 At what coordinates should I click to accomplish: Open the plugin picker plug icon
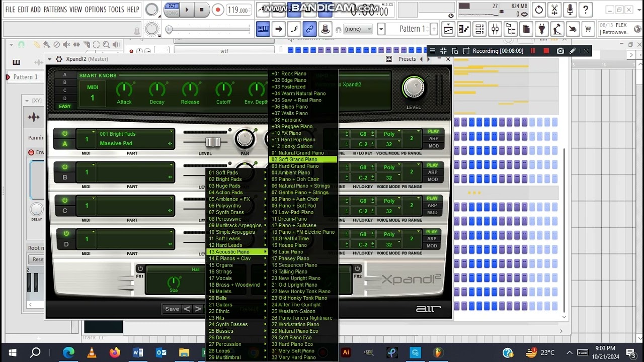(541, 29)
